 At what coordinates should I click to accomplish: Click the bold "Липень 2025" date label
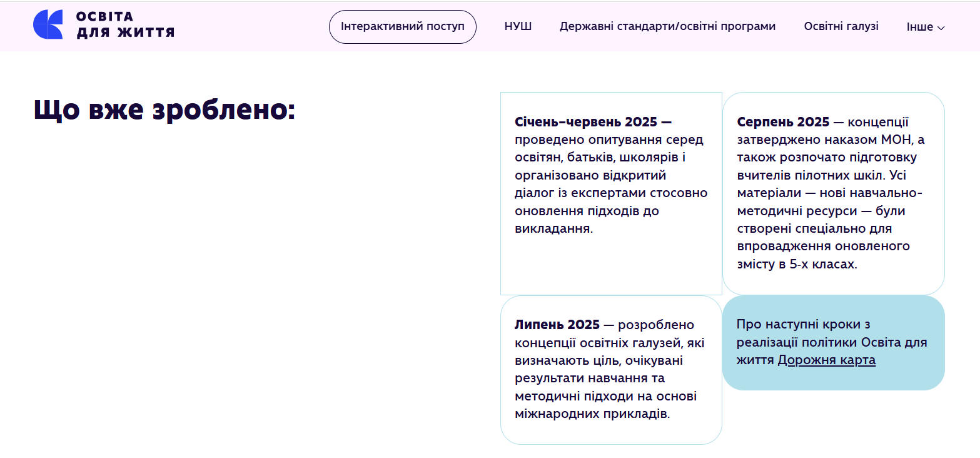coord(557,325)
